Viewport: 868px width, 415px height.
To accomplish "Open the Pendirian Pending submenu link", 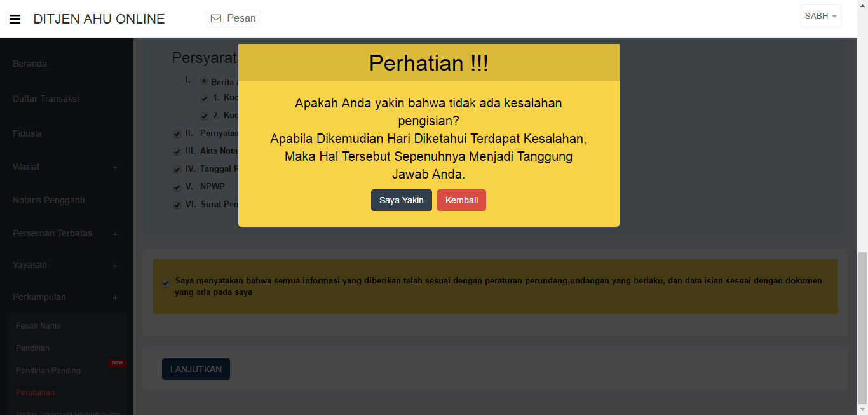I will click(48, 370).
